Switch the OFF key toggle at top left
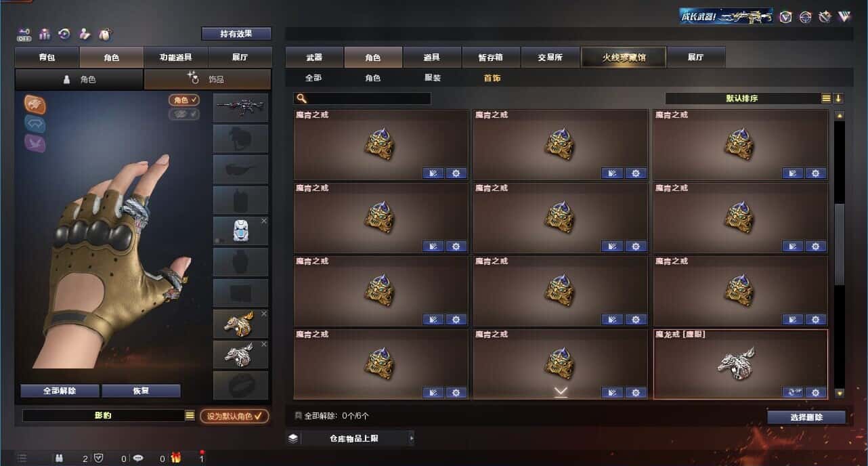The width and height of the screenshot is (868, 466). (x=24, y=35)
